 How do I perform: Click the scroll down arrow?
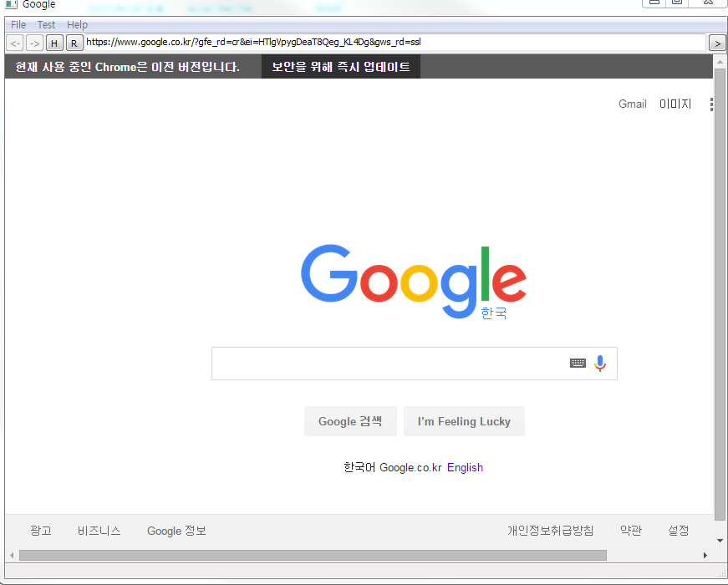tap(720, 541)
